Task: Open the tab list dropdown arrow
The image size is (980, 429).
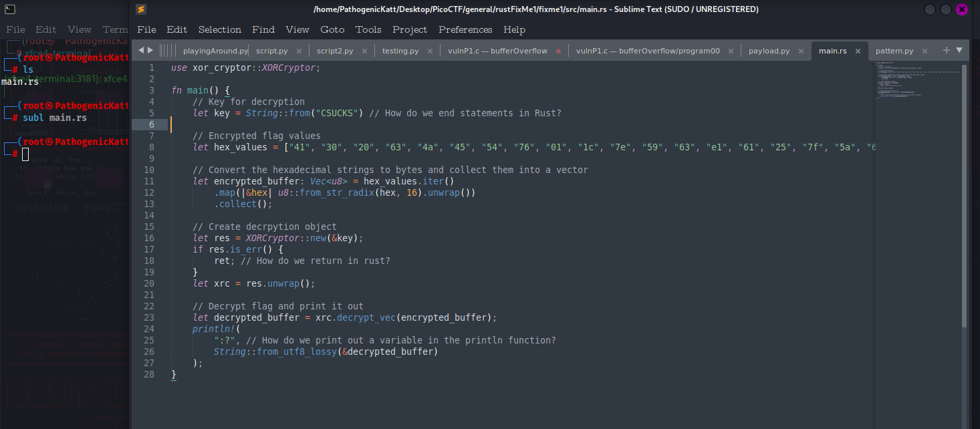Action: [x=959, y=50]
